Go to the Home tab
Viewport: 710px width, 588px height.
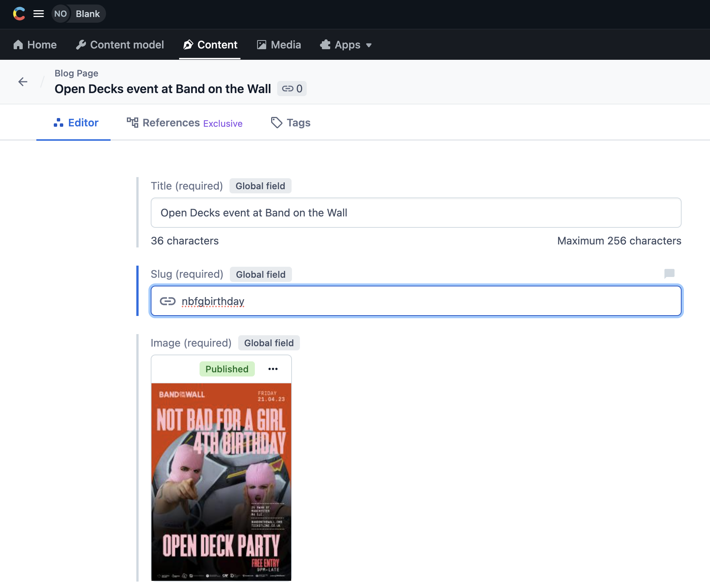[x=35, y=45]
